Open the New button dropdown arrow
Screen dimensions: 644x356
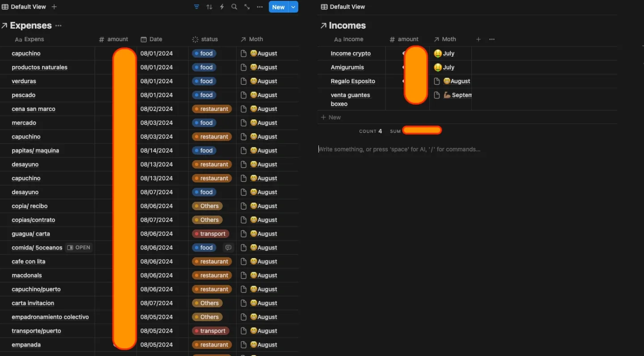click(293, 7)
